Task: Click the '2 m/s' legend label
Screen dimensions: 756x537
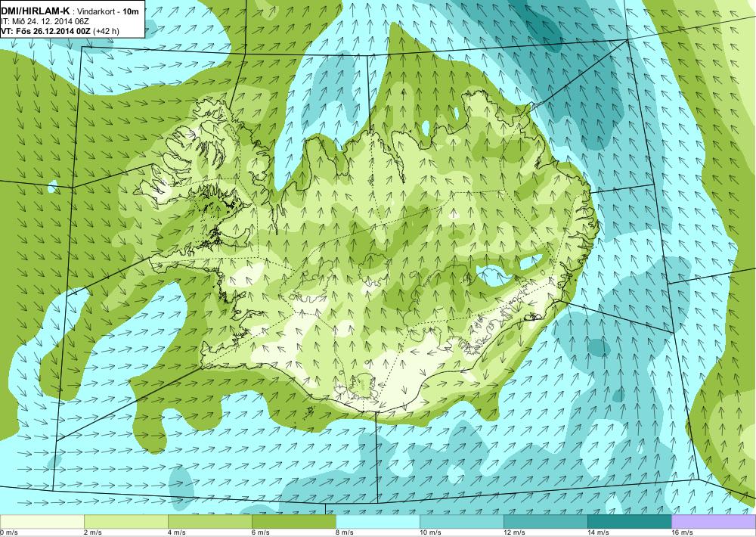Action: tap(93, 532)
